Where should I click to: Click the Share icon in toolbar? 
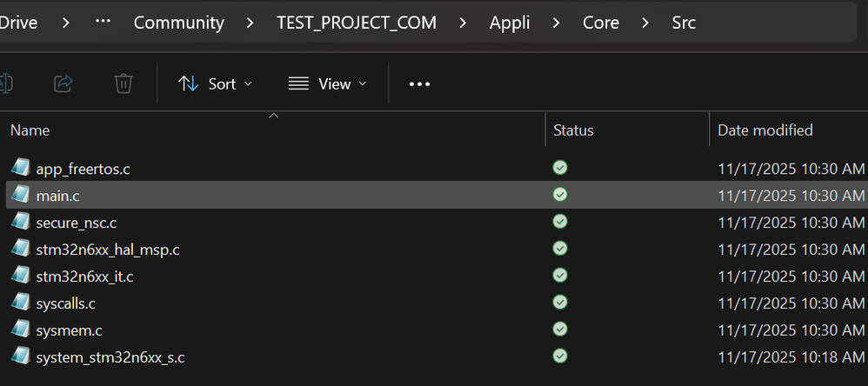click(63, 83)
